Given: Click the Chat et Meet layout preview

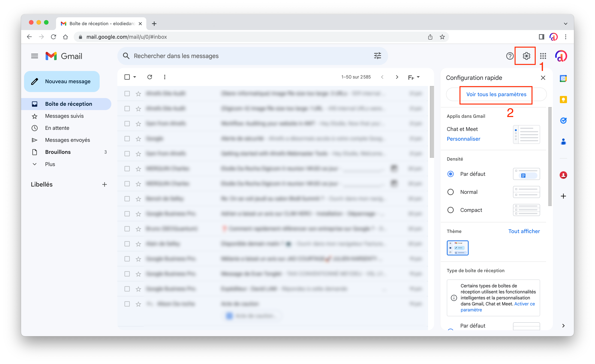Looking at the screenshot, I should click(x=526, y=134).
